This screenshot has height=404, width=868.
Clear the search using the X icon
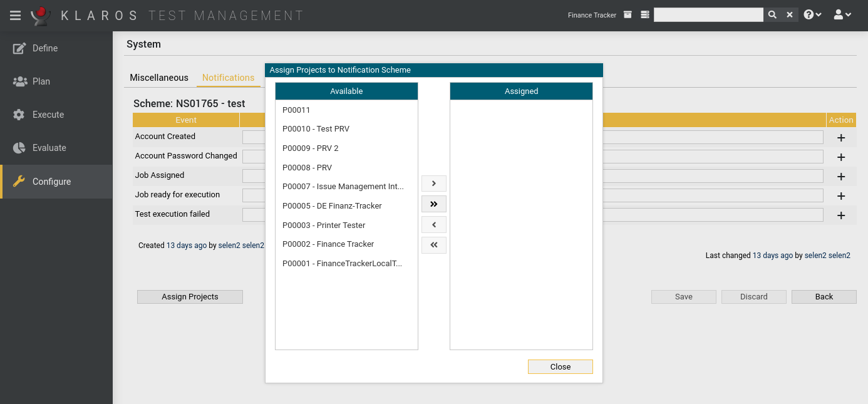[789, 14]
